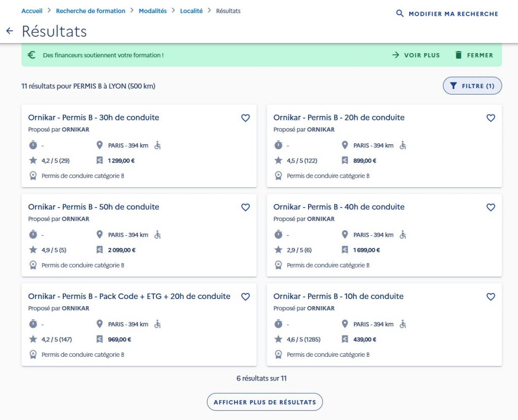Click the accessibility icon on Permis B 20h de conduite card

tap(403, 145)
